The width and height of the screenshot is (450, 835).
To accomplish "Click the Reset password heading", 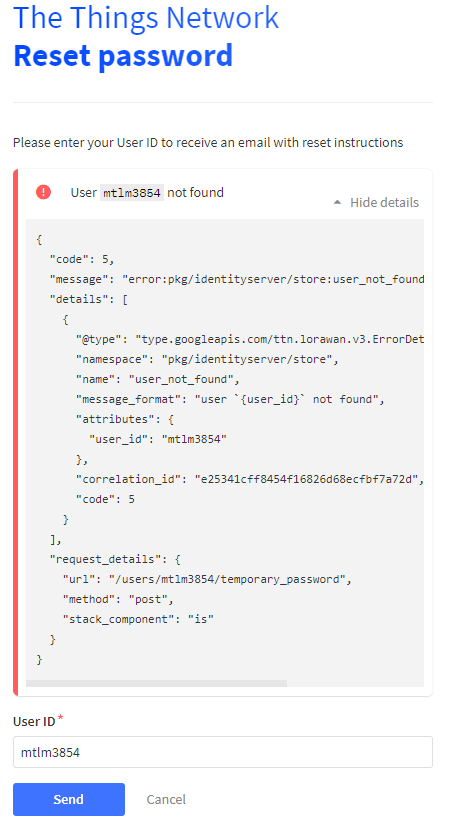I will [x=123, y=55].
